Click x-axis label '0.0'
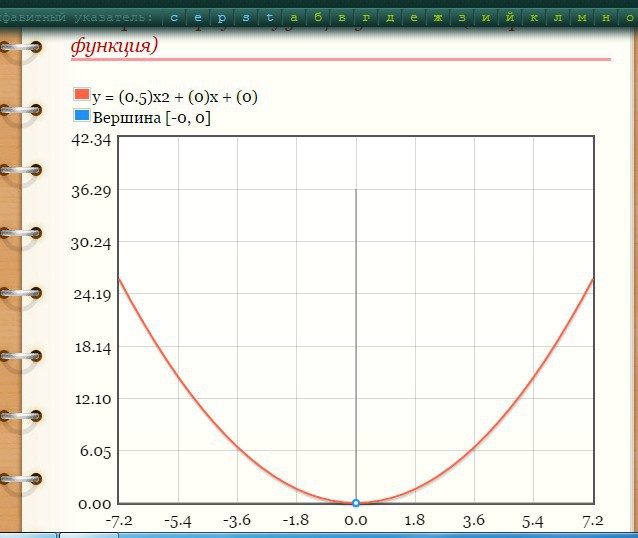This screenshot has width=638, height=538. [356, 521]
